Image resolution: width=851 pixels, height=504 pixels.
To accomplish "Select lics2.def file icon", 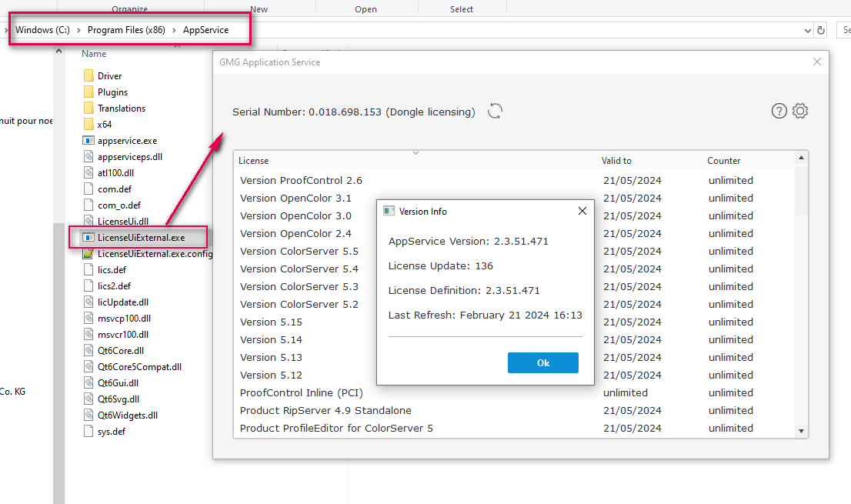I will [88, 286].
